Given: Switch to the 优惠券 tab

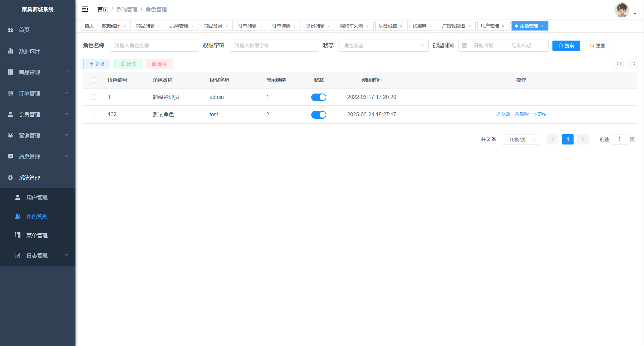Looking at the screenshot, I should (x=419, y=26).
